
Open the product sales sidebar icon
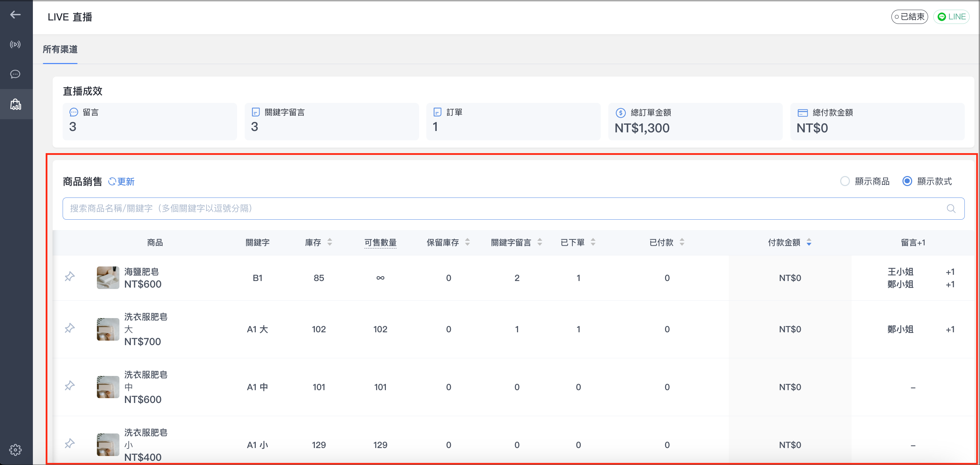coord(16,104)
